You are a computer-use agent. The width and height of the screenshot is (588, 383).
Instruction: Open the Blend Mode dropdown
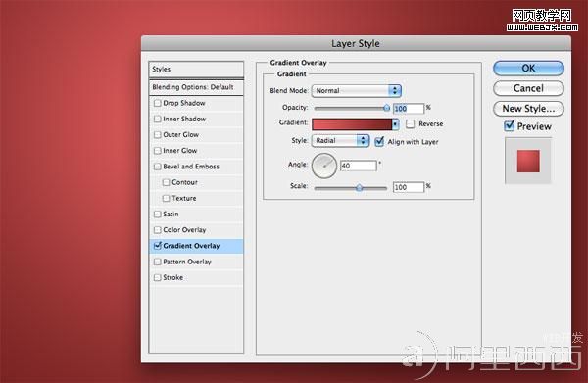point(357,91)
